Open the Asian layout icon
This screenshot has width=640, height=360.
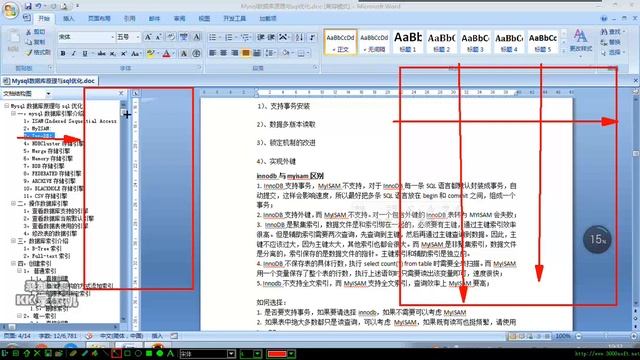[x=283, y=37]
